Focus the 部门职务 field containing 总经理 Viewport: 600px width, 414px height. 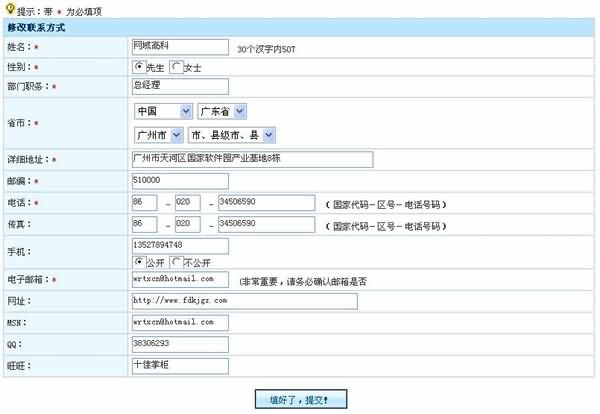[180, 86]
